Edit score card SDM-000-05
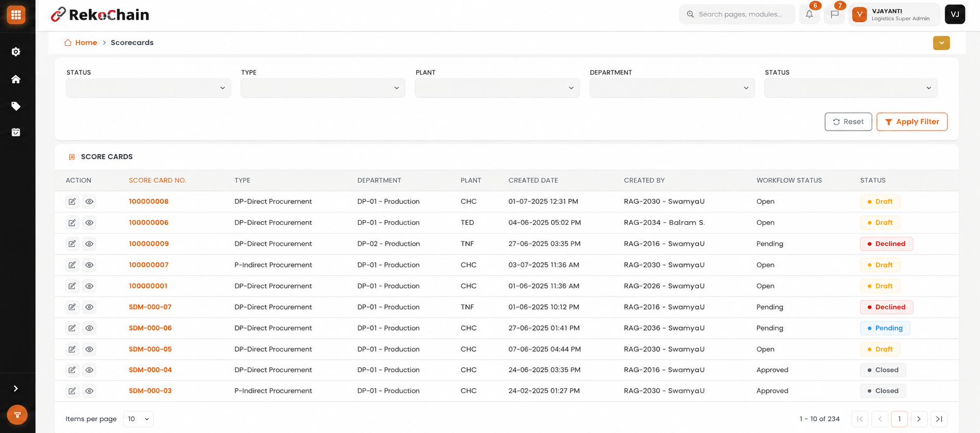The image size is (980, 433). pyautogui.click(x=72, y=349)
